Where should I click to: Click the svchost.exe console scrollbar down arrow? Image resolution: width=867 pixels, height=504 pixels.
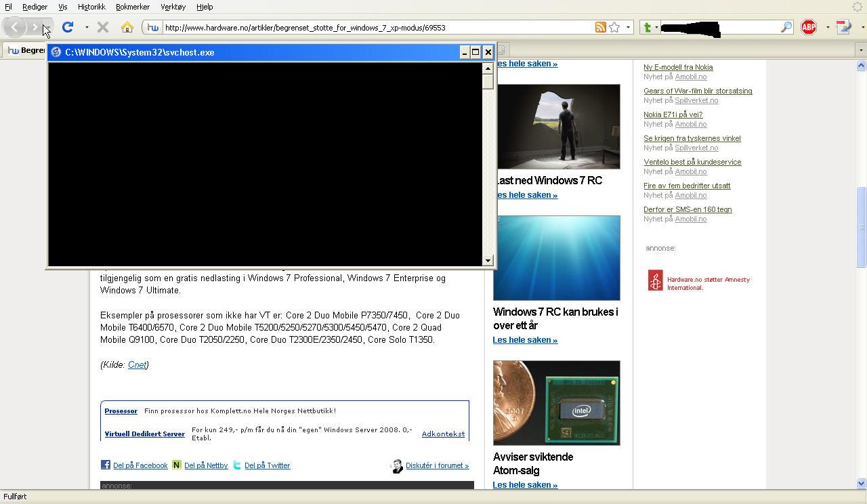(x=488, y=260)
